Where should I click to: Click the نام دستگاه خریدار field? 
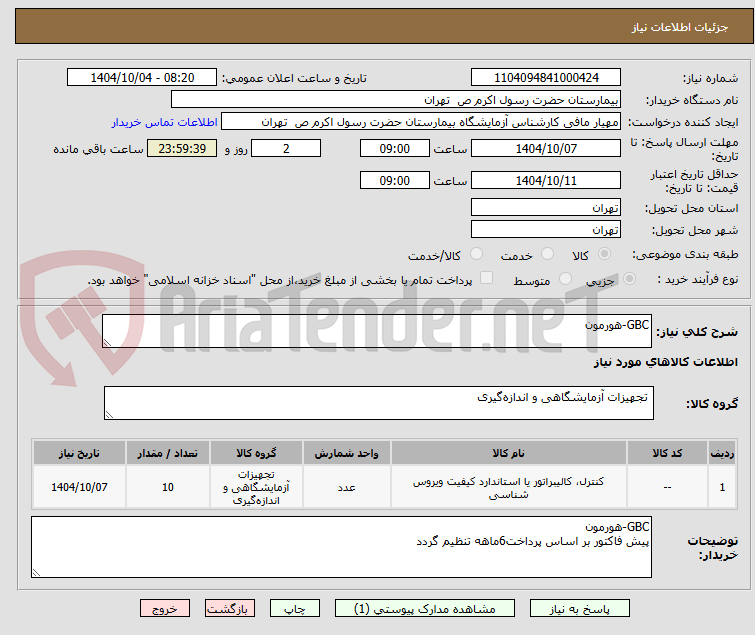[396, 100]
